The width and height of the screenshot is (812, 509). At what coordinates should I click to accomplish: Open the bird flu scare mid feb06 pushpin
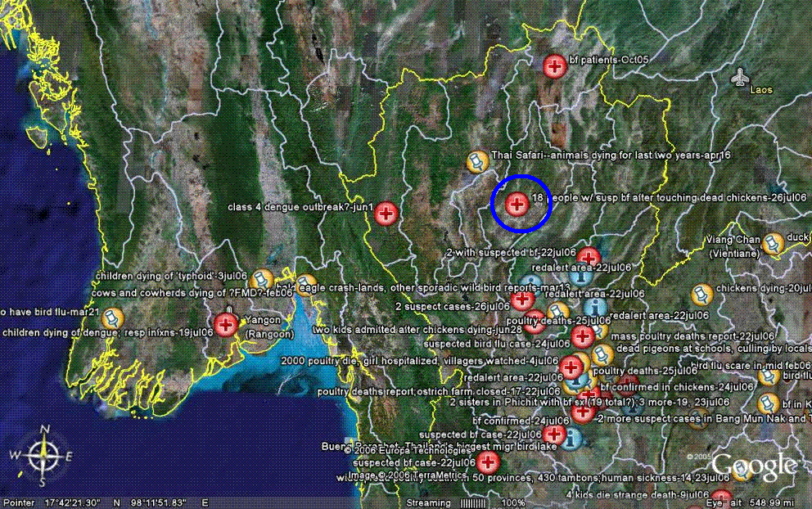coord(767,376)
